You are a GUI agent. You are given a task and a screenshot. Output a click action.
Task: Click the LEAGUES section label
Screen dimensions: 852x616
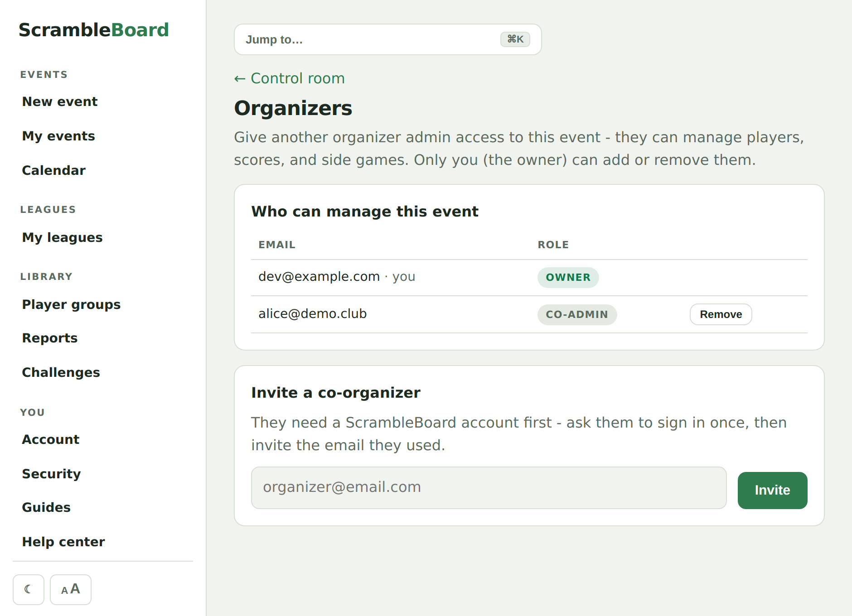click(x=48, y=210)
